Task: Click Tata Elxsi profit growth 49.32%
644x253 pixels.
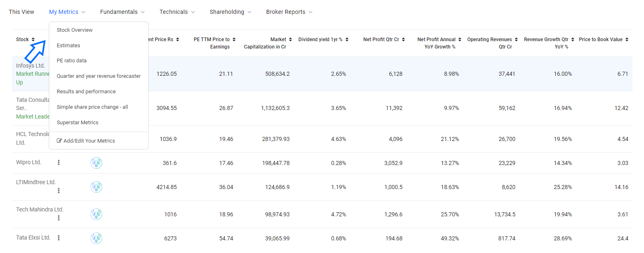Action: (x=450, y=239)
